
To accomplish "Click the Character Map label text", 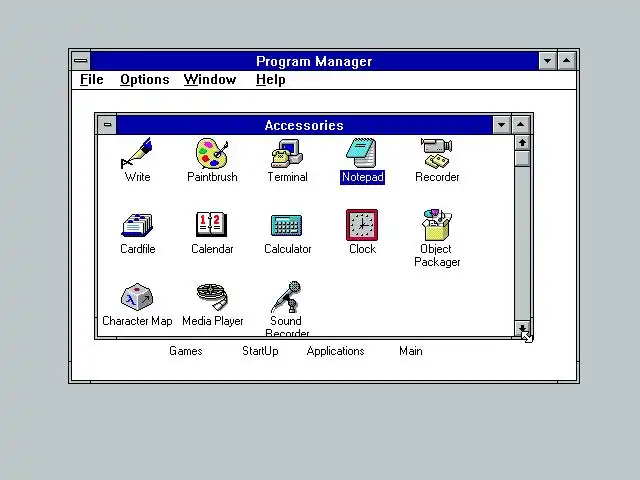I will [x=137, y=321].
